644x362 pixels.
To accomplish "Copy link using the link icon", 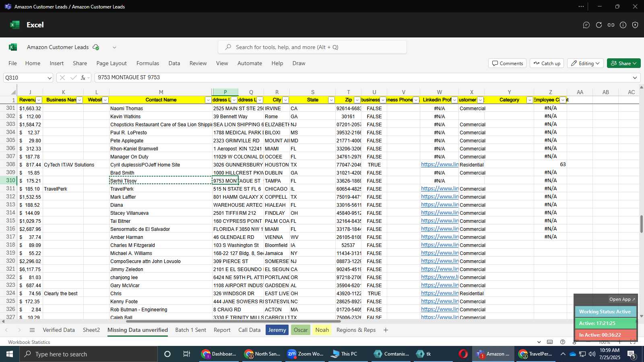I will click(611, 25).
